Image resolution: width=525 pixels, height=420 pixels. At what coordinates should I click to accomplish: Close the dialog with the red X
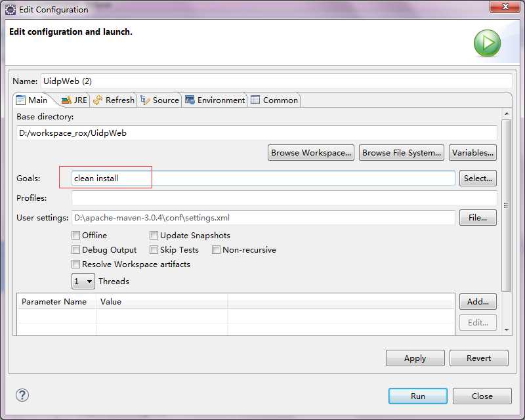505,7
